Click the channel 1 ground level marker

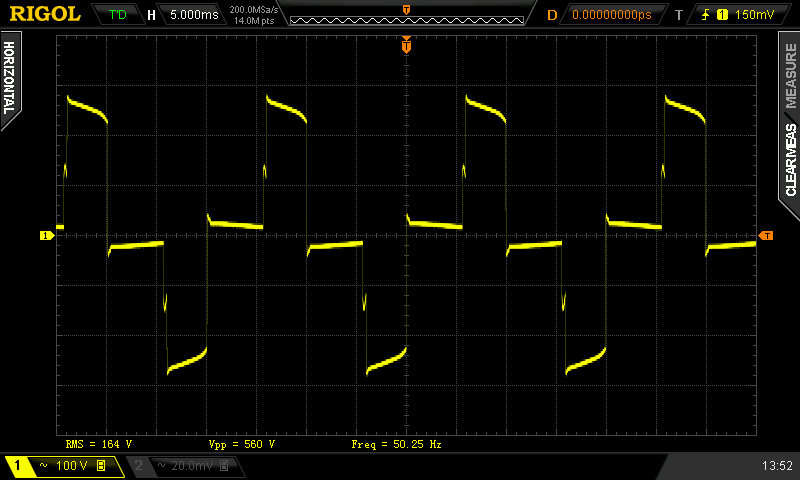[x=45, y=235]
